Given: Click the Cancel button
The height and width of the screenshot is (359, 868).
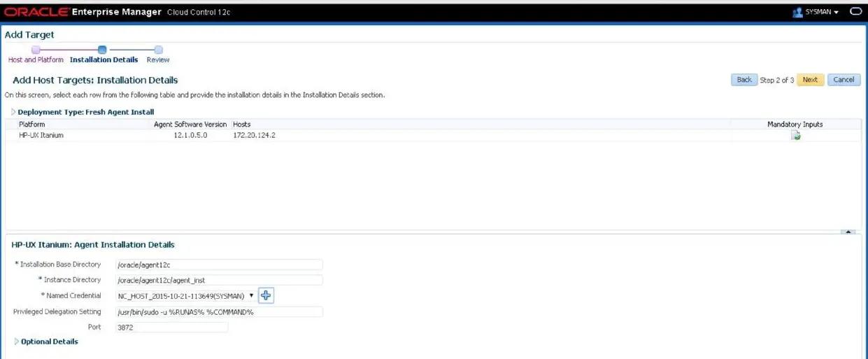Looking at the screenshot, I should tap(844, 80).
